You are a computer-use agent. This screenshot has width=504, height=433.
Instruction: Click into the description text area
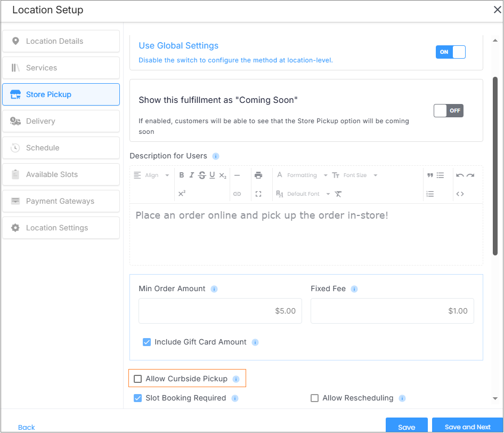coord(306,234)
